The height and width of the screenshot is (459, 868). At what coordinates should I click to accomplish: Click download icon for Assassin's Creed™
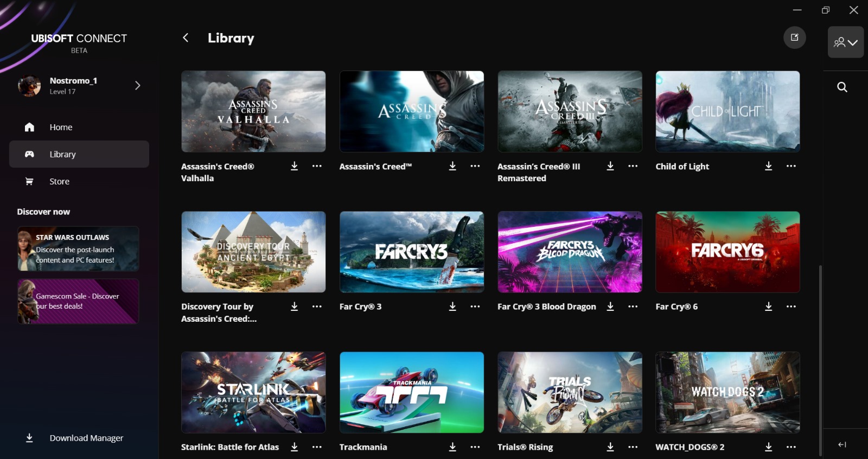[x=452, y=166]
